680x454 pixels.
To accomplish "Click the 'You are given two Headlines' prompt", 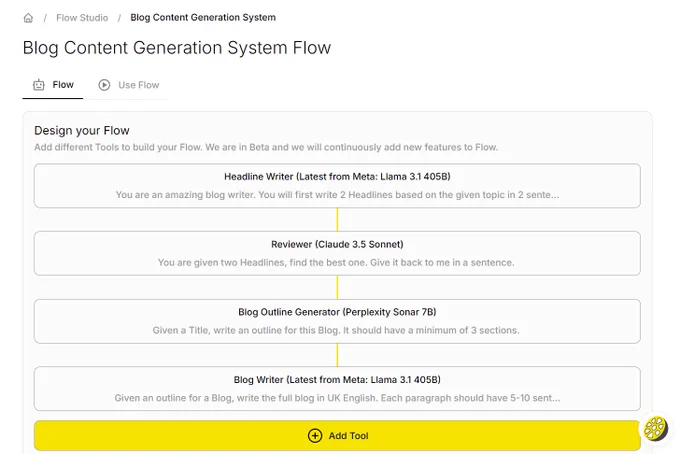I will click(336, 262).
